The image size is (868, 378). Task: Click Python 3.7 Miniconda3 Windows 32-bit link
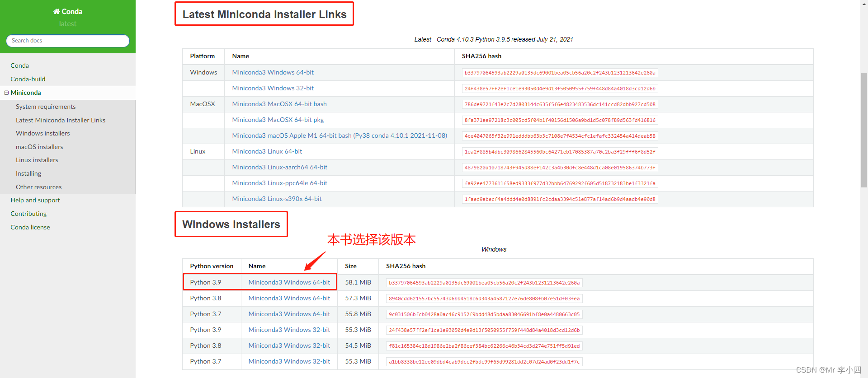289,361
